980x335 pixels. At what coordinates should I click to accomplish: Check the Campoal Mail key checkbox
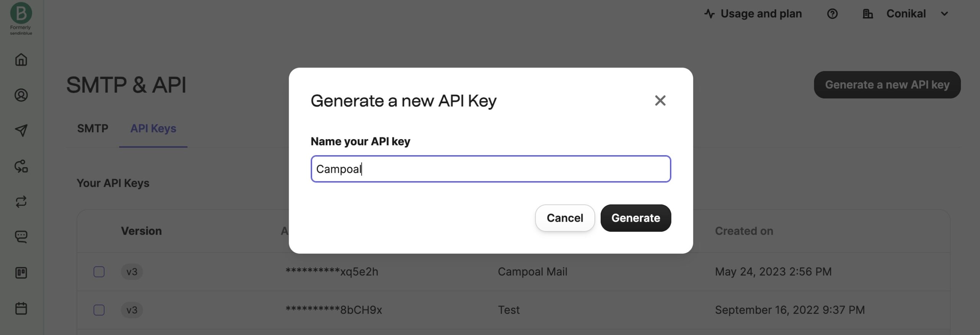pyautogui.click(x=99, y=272)
